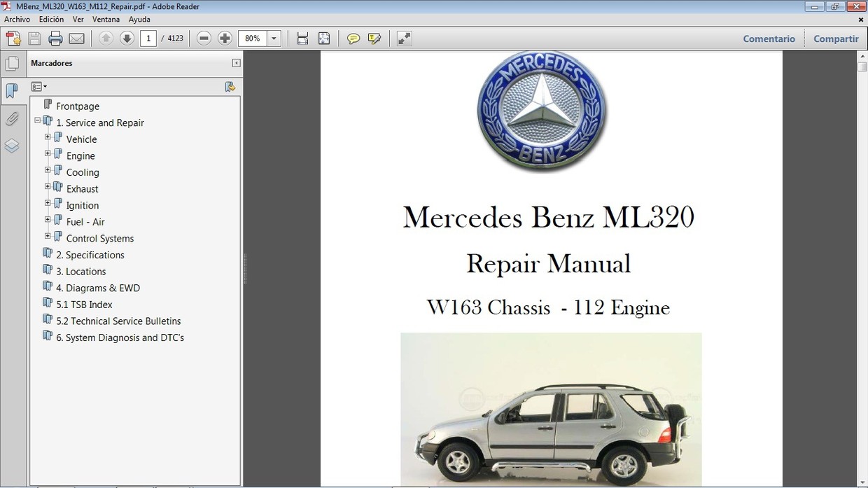
Task: Click the Attachments paperclip icon
Action: [x=13, y=118]
